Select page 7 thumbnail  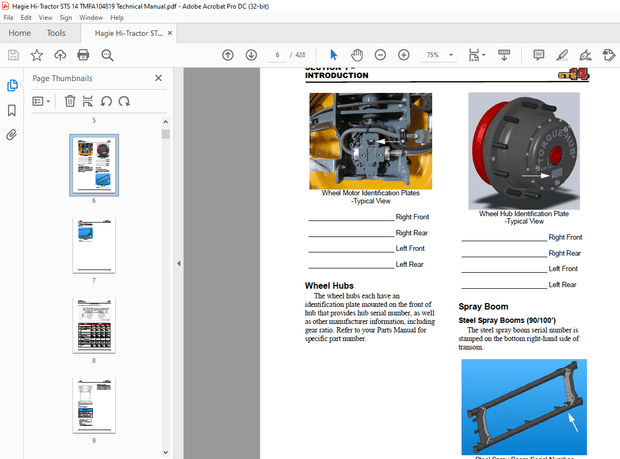[94, 245]
